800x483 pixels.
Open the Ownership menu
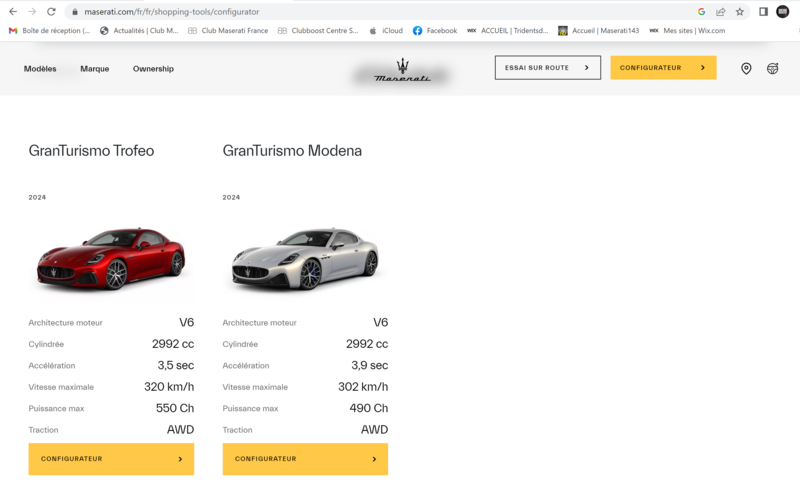coord(153,68)
